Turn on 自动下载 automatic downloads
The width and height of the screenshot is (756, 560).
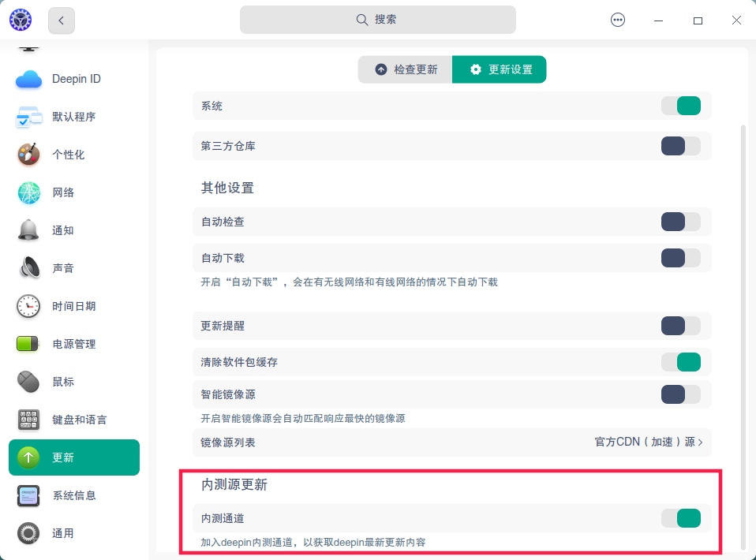(x=680, y=258)
